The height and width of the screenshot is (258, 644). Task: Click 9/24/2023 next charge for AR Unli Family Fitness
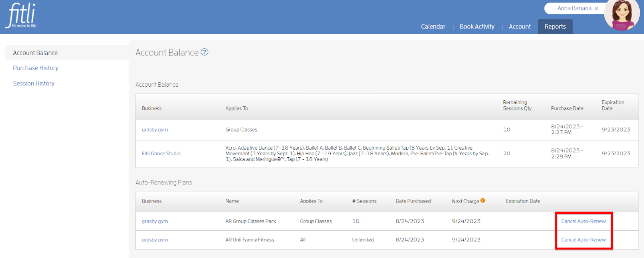(466, 240)
